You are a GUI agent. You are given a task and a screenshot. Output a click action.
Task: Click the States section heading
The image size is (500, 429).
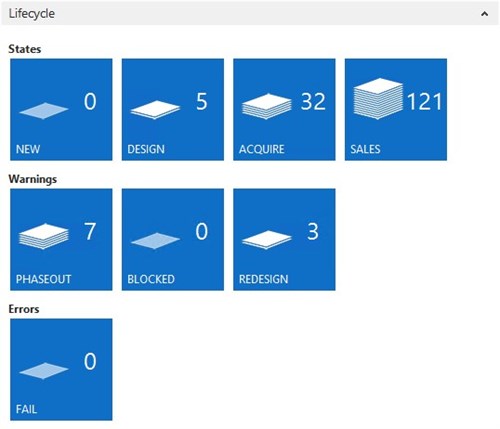point(25,49)
